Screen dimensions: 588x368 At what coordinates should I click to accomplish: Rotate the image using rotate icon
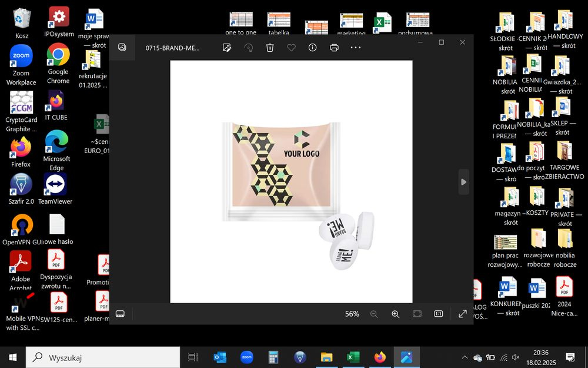pyautogui.click(x=248, y=48)
